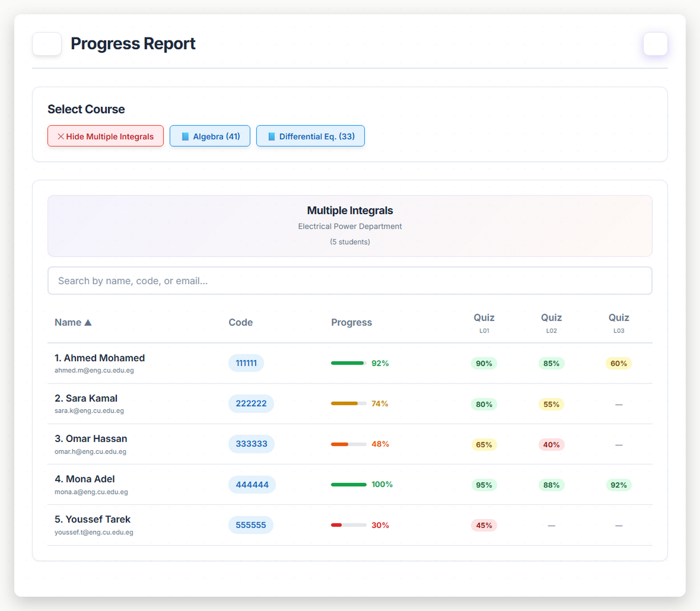Viewport: 700px width, 611px height.
Task: Select student name 4. Mona Adel
Action: pos(85,479)
